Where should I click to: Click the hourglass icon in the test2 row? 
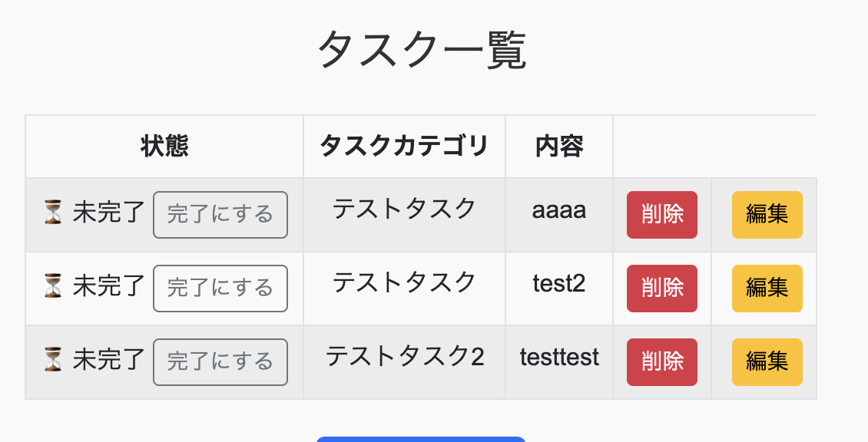pyautogui.click(x=53, y=286)
